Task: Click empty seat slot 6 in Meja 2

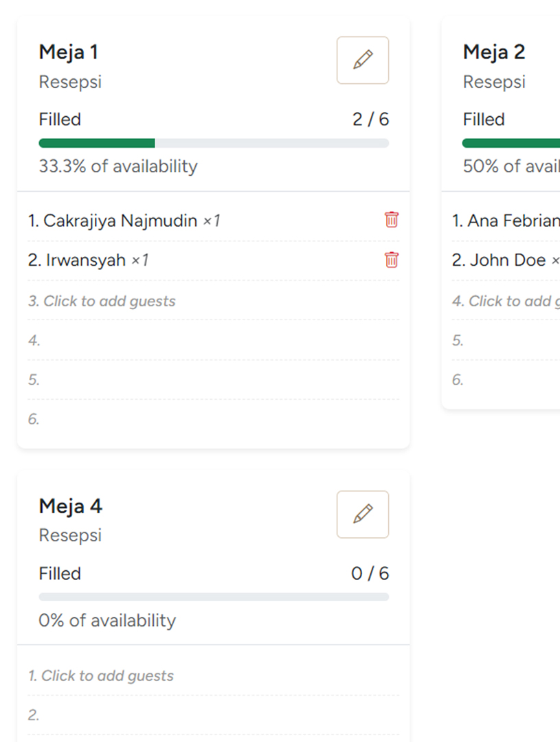Action: click(x=506, y=379)
